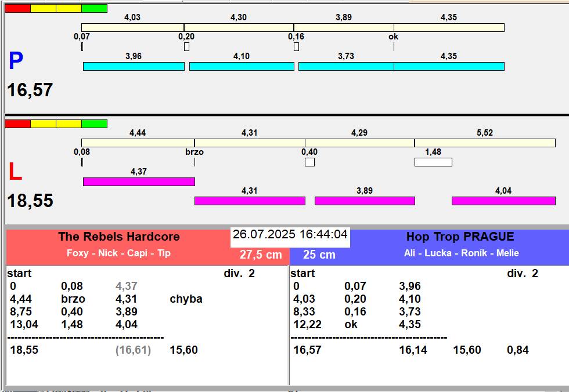Viewport: 569px width, 392px height.
Task: Click the cream 5,52 split bar
Action: 485,143
